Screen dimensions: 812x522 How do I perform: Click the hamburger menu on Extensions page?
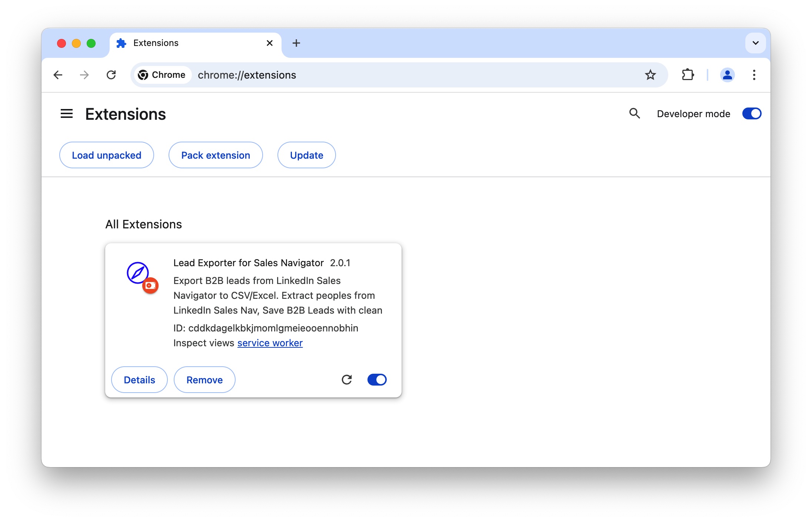[67, 114]
